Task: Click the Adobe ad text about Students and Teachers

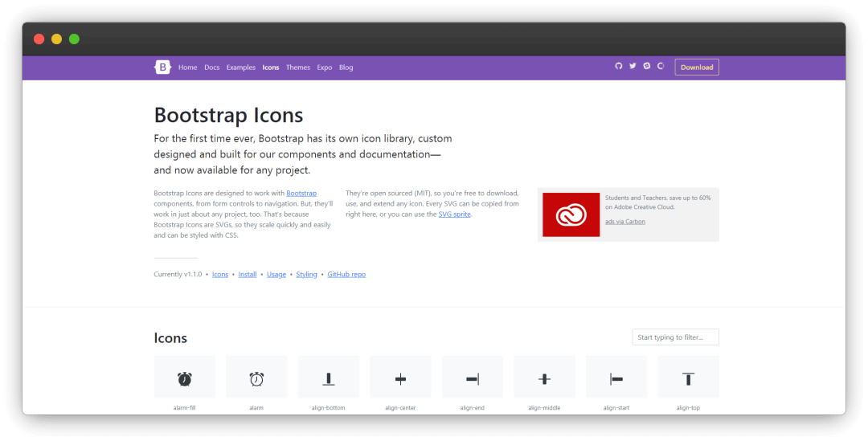Action: pyautogui.click(x=657, y=202)
